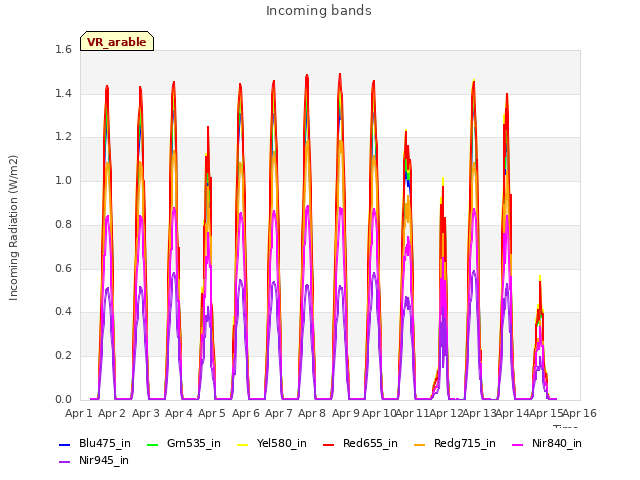Click the 0.4 y-axis tick label
This screenshot has width=640, height=480.
click(63, 311)
